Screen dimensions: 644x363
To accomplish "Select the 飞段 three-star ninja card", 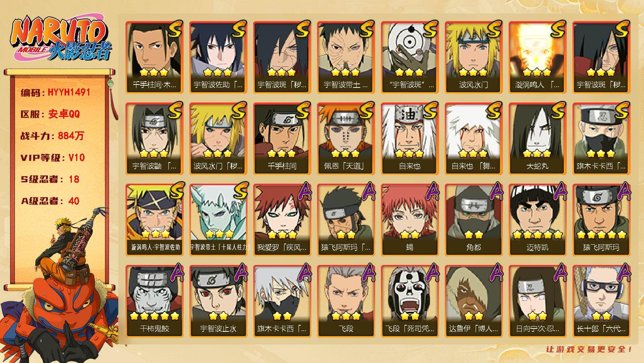I will (x=346, y=301).
